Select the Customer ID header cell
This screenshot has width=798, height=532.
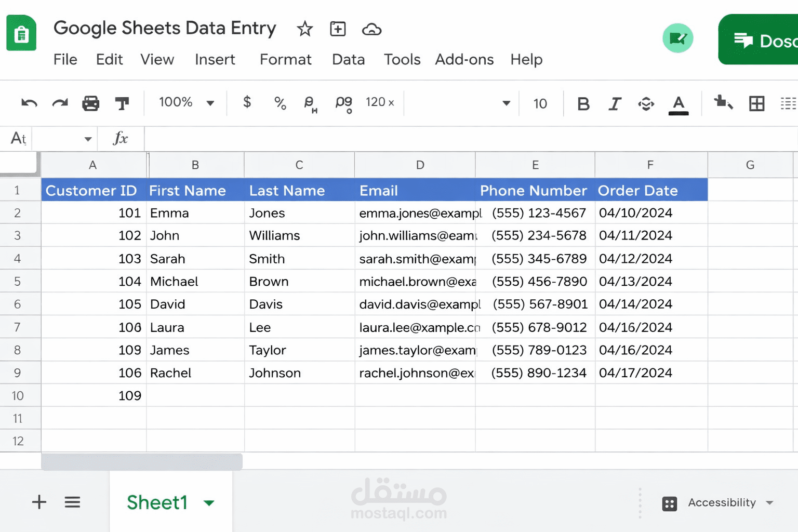coord(94,190)
